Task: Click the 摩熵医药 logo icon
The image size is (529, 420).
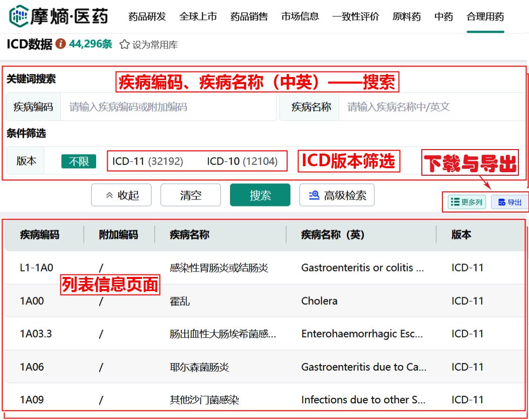Action: pyautogui.click(x=19, y=16)
